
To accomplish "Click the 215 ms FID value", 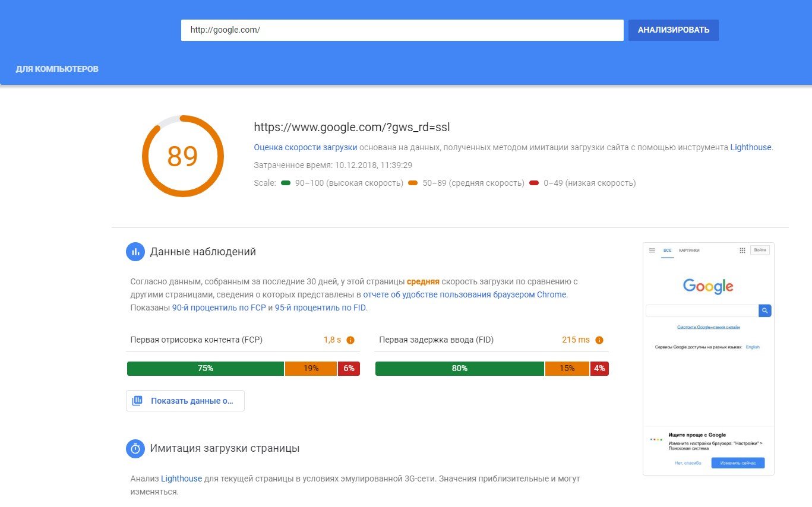I will click(x=576, y=340).
